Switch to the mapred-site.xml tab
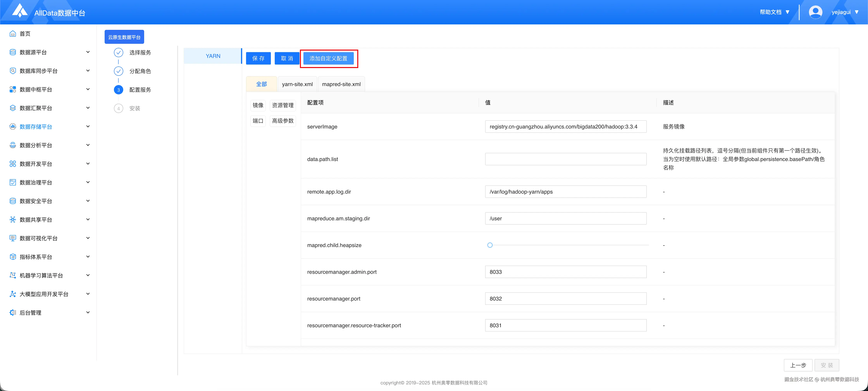This screenshot has width=868, height=391. 341,84
